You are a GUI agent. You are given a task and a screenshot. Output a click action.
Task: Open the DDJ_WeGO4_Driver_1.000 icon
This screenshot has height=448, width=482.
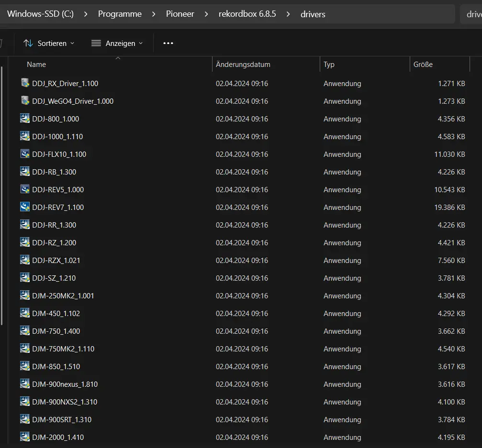point(25,101)
